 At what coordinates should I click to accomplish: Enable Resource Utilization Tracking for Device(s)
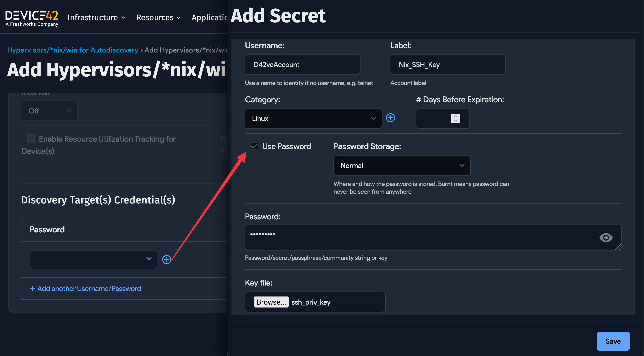pyautogui.click(x=31, y=138)
